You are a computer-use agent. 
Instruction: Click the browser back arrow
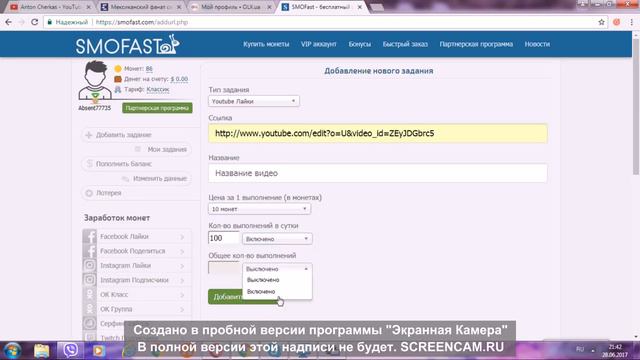pyautogui.click(x=9, y=22)
